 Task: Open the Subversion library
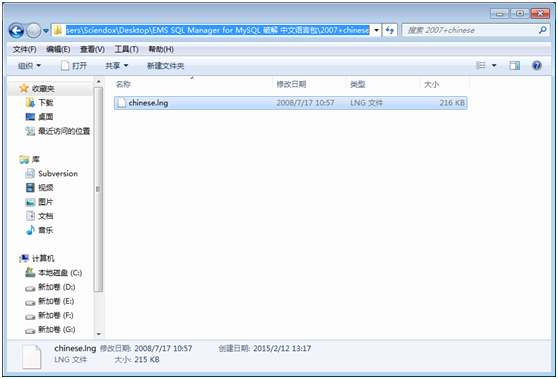[58, 174]
